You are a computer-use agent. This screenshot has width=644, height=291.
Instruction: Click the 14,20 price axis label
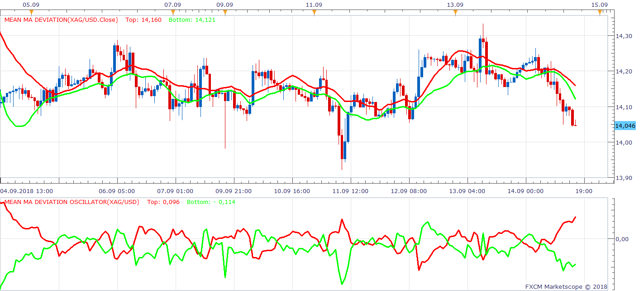click(x=624, y=71)
